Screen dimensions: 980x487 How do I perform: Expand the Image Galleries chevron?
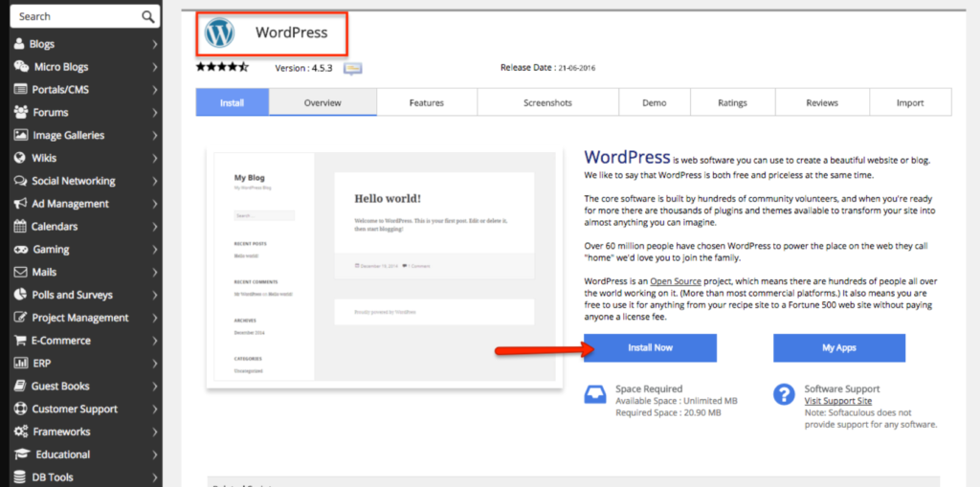(x=154, y=135)
